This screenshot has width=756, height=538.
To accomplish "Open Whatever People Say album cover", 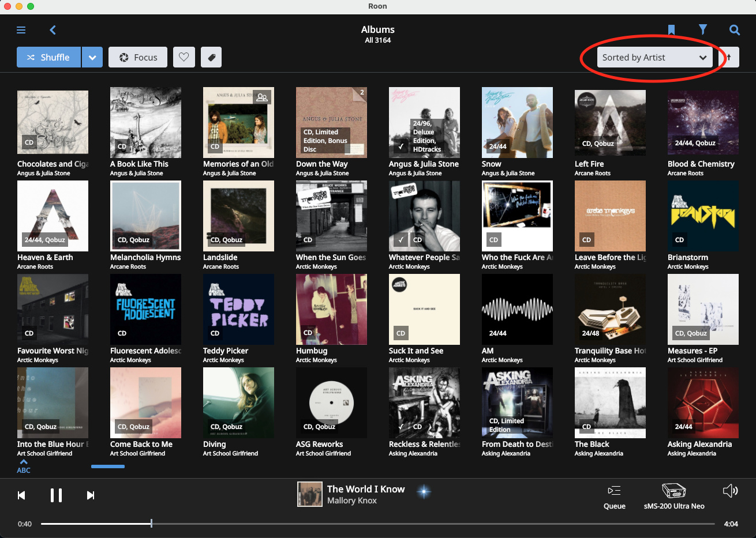I will coord(424,216).
